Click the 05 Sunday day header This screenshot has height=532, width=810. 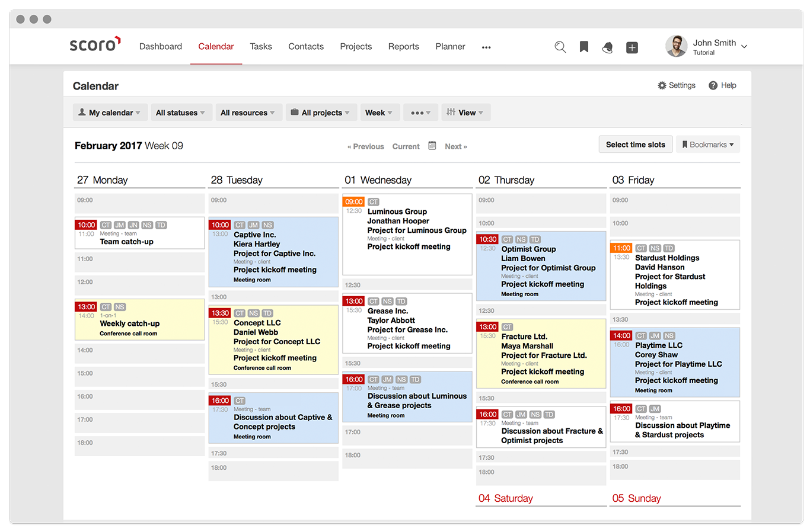point(636,498)
